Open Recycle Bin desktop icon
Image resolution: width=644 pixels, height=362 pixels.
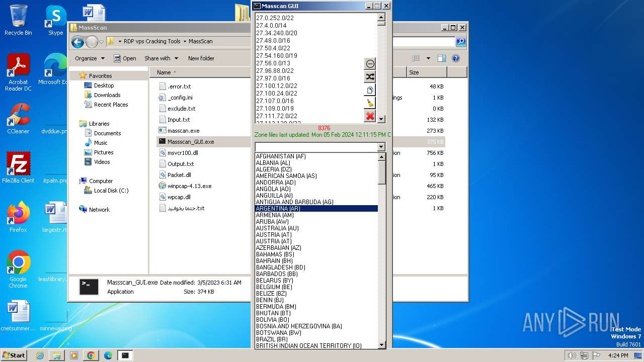click(x=18, y=20)
